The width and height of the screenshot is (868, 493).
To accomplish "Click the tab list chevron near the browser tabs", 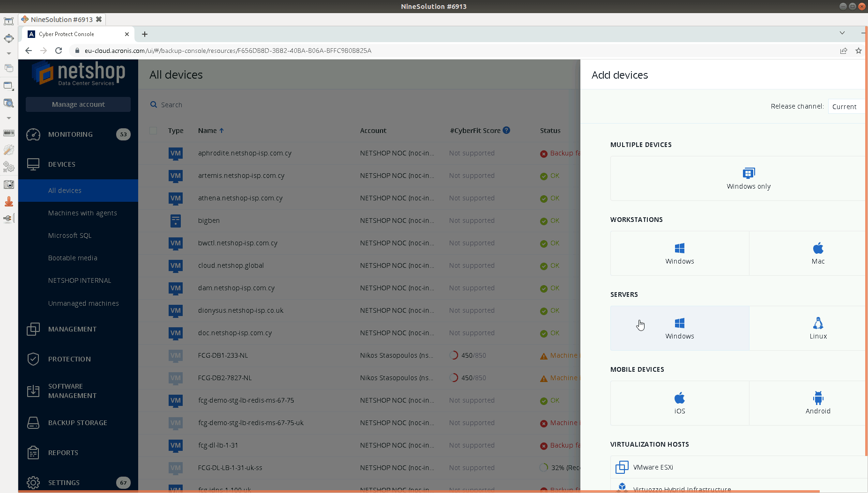I will click(x=842, y=33).
